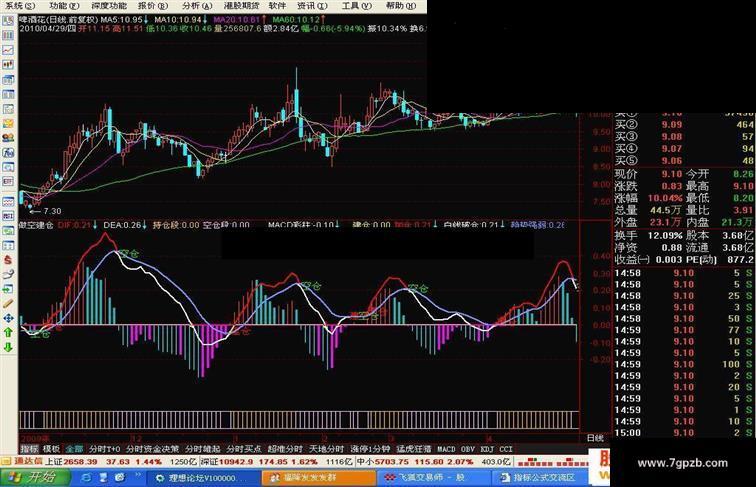Click the candlestick chart icon in left sidebar
This screenshot has width=756, height=487.
point(8,64)
